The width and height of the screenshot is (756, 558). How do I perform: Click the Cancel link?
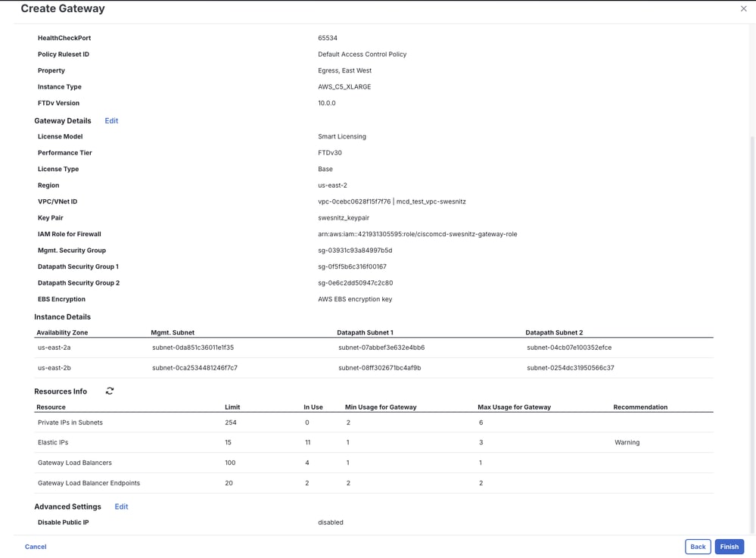tap(36, 547)
